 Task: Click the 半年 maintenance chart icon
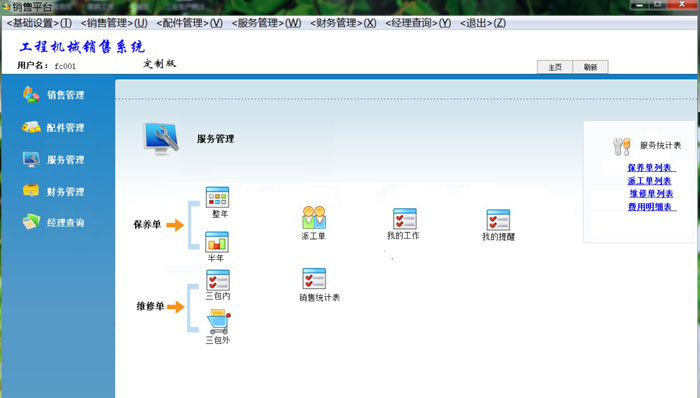click(217, 242)
